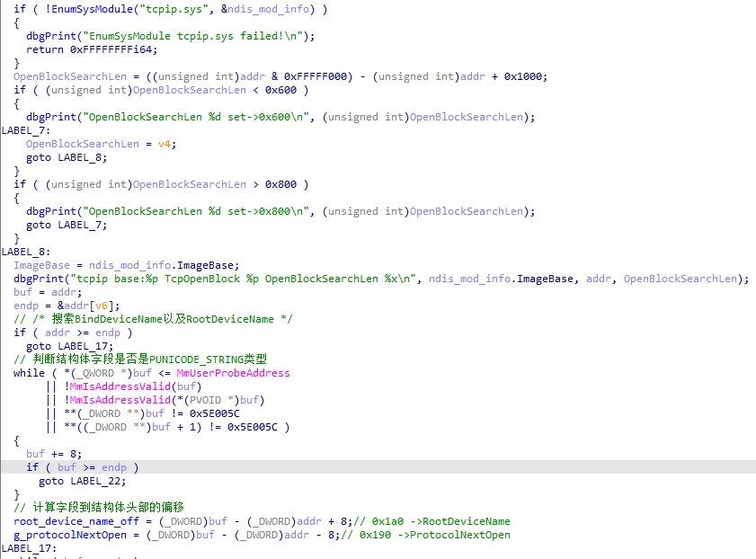This screenshot has height=559, width=756.
Task: Click the goto LABEL_8 statement
Action: (x=67, y=157)
